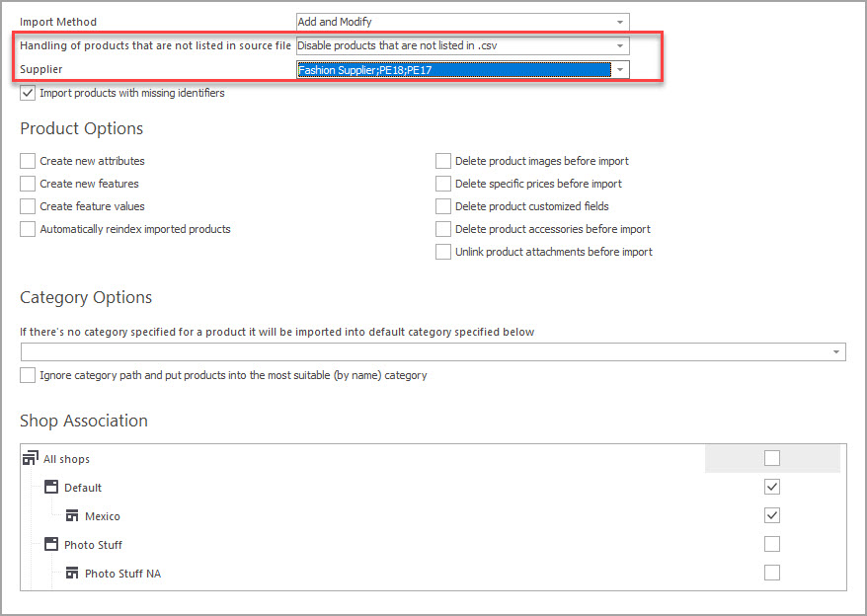Enable Create feature values checkbox
The image size is (867, 616).
click(x=28, y=206)
